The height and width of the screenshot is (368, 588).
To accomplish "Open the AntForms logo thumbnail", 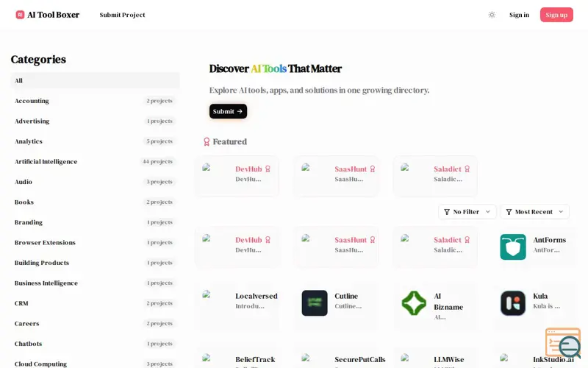I will (512, 247).
